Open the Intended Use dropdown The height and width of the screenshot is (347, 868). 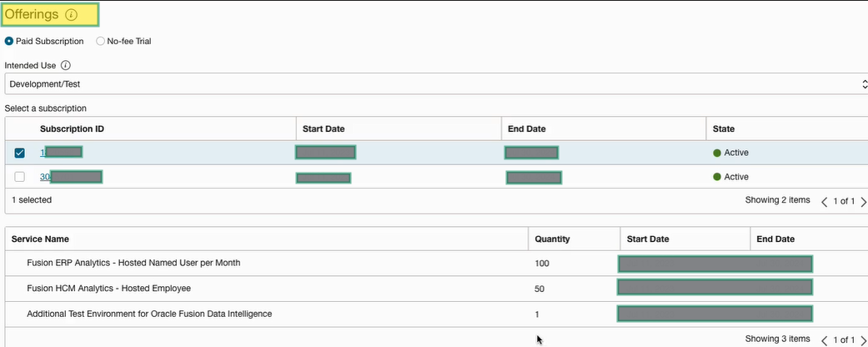[434, 83]
